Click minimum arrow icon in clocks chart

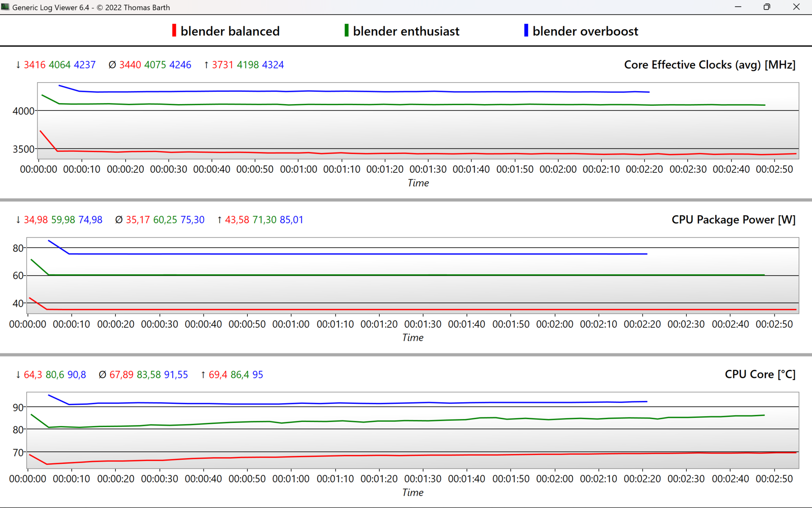pos(18,65)
